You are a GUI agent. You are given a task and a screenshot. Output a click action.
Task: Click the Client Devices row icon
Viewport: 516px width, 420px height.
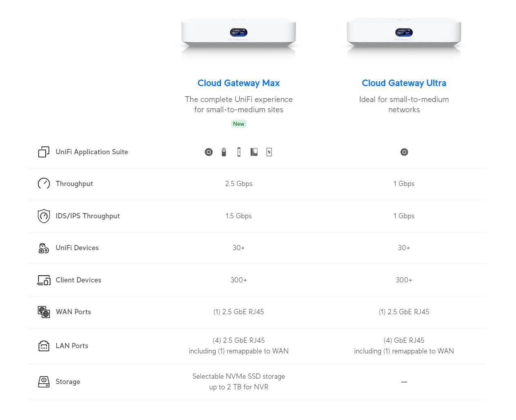click(x=44, y=280)
